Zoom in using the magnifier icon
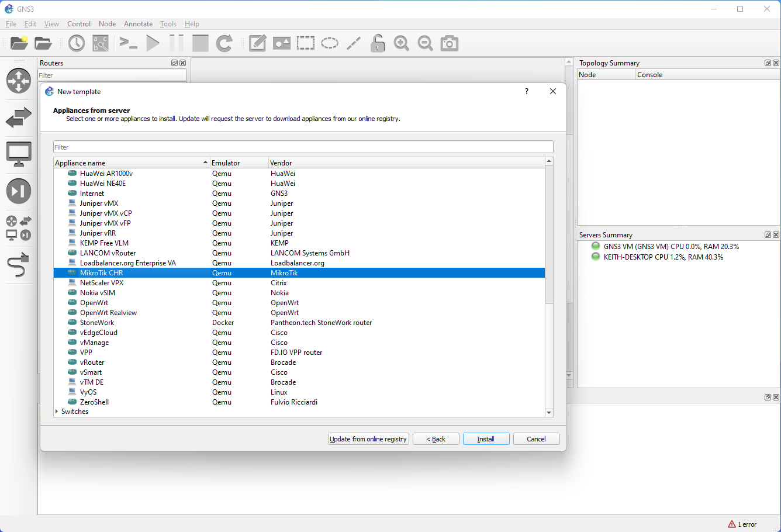Viewport: 781px width, 532px height. click(x=401, y=43)
